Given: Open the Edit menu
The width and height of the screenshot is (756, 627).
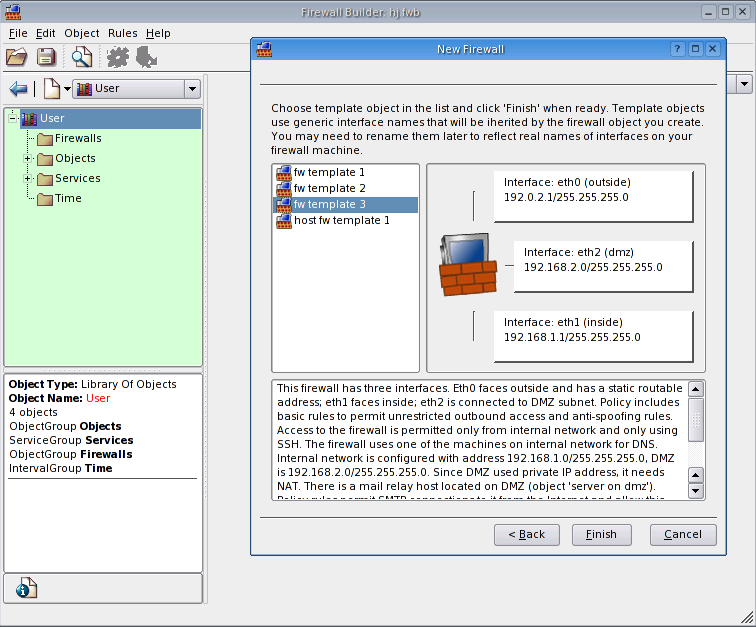Looking at the screenshot, I should pos(45,33).
